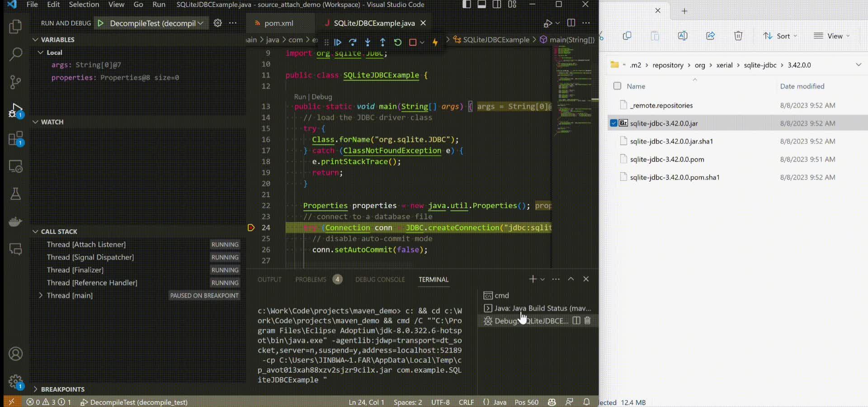
Task: Click Spaces: 2 indentation in status bar
Action: click(x=407, y=402)
